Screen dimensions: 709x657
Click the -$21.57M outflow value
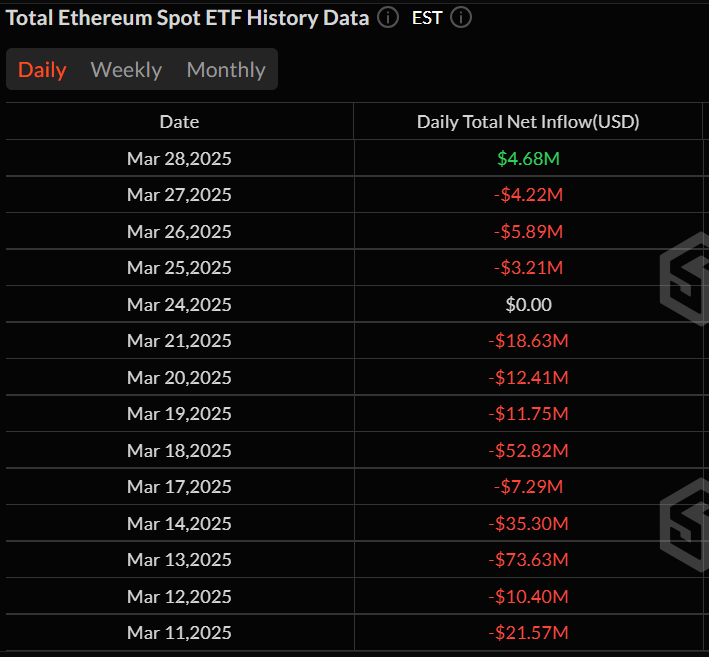click(528, 633)
